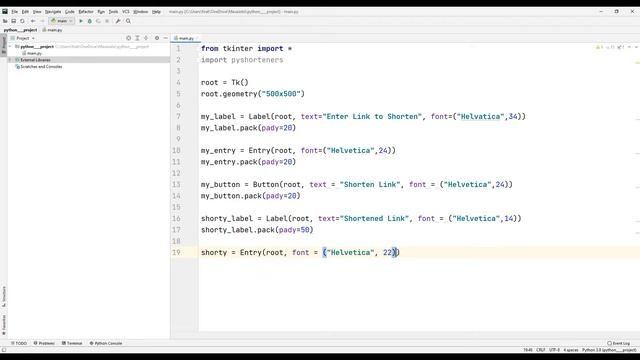Open the Navigate menu
The height and width of the screenshot is (360, 640).
pos(53,12)
